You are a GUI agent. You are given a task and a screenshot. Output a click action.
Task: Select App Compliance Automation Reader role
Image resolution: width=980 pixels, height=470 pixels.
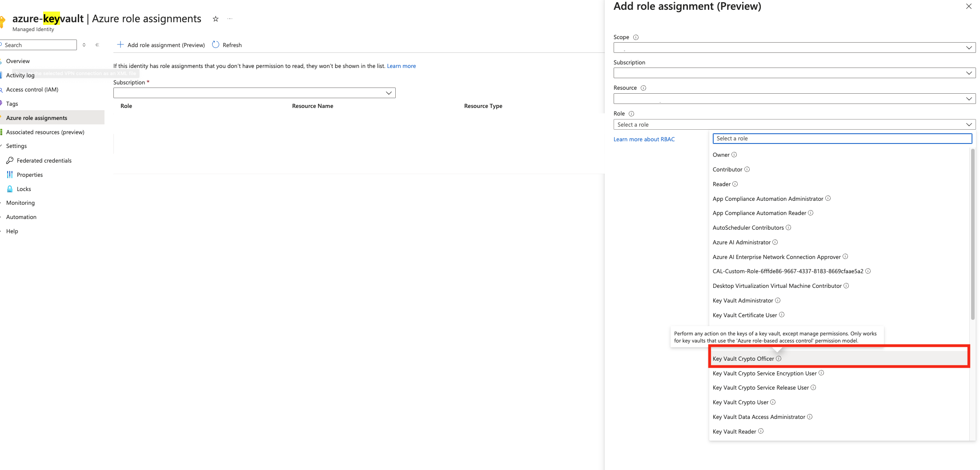[x=839, y=213]
